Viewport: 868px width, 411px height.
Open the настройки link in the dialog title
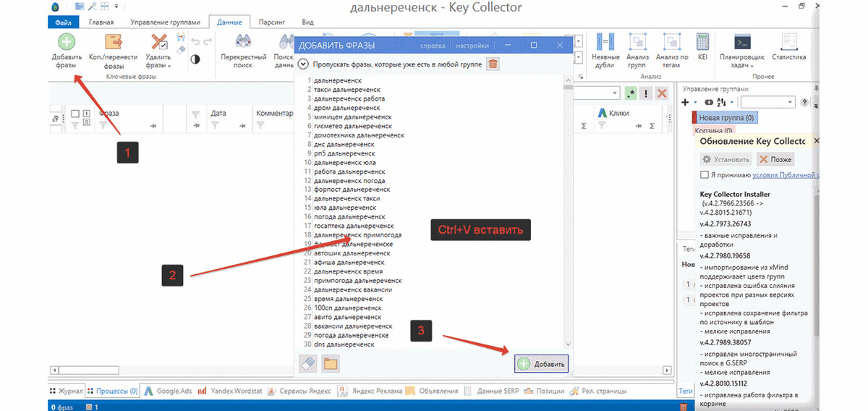[x=472, y=46]
